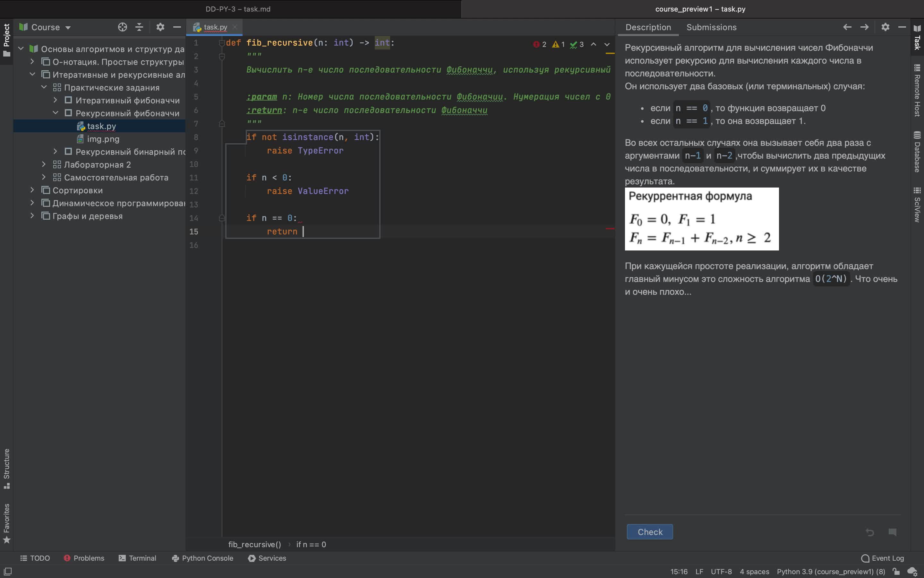Expand Динамическое программирование section
Screen dimensions: 924x578
tap(32, 203)
